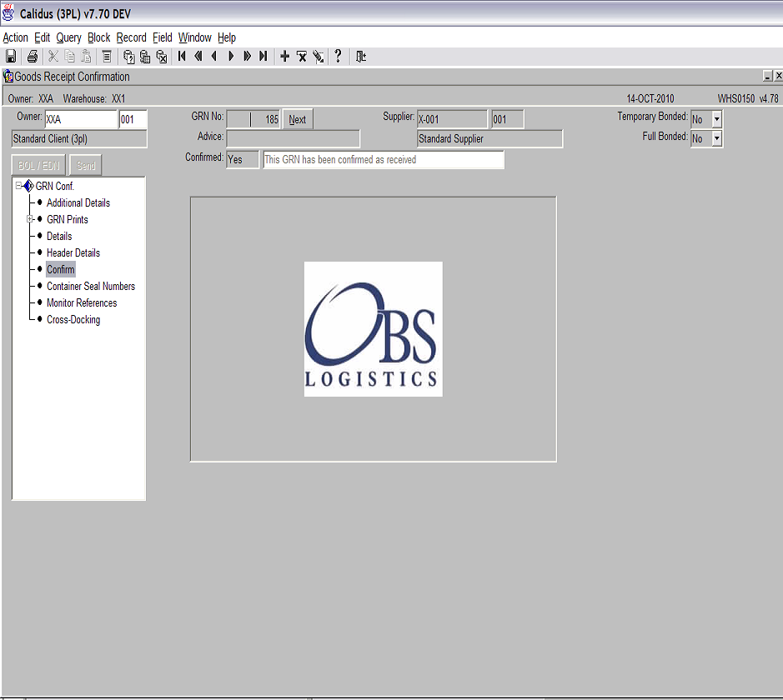Open the Window menu

(x=195, y=37)
